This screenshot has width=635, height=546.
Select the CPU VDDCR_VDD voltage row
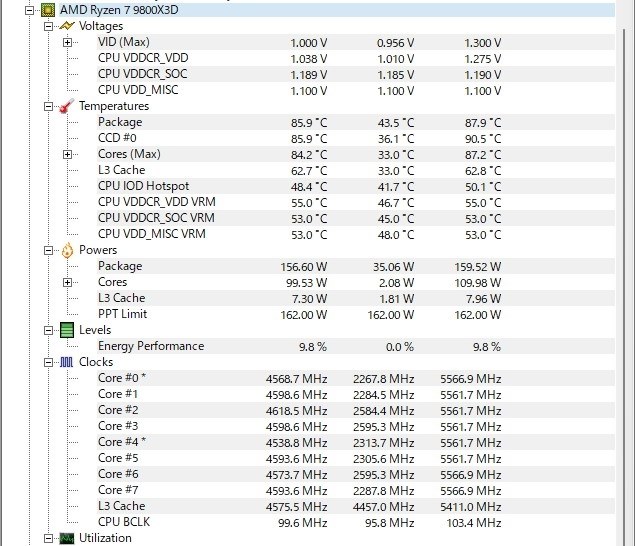point(356,58)
